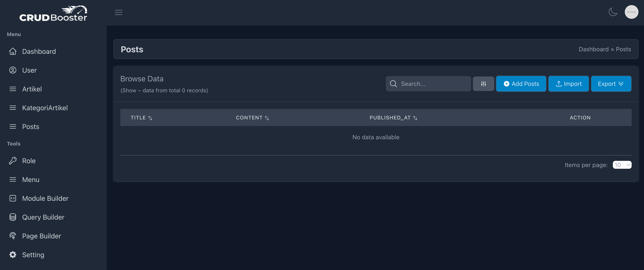Click the filter sliders icon button
The image size is (644, 270).
[x=483, y=84]
